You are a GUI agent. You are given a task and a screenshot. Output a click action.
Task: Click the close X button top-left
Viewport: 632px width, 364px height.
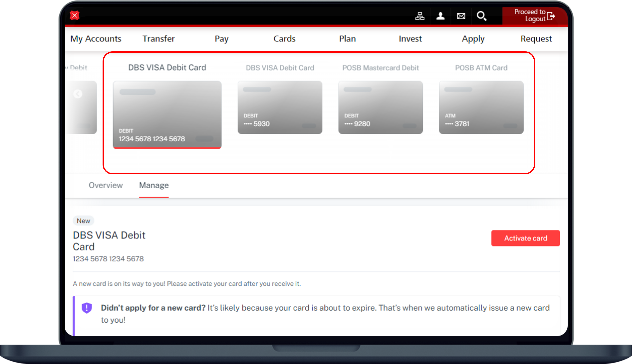tap(75, 15)
